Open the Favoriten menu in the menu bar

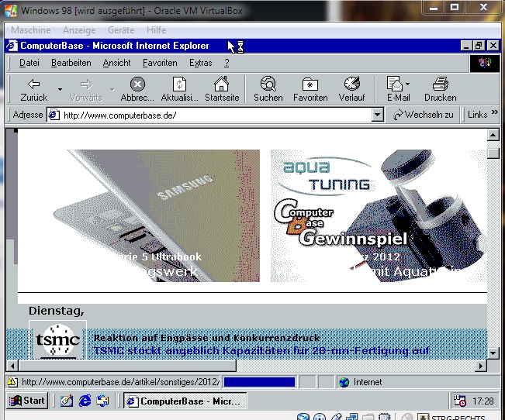point(160,63)
